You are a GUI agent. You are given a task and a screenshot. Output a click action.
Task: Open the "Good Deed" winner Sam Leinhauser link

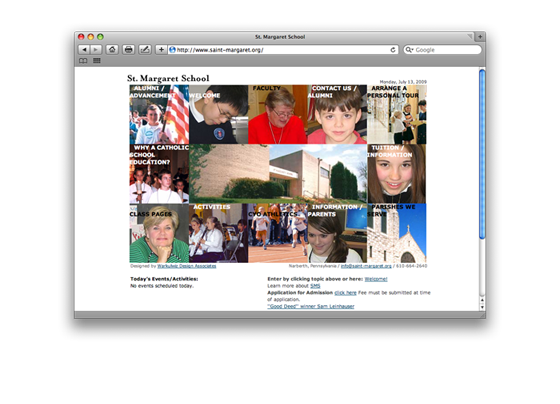(x=311, y=306)
